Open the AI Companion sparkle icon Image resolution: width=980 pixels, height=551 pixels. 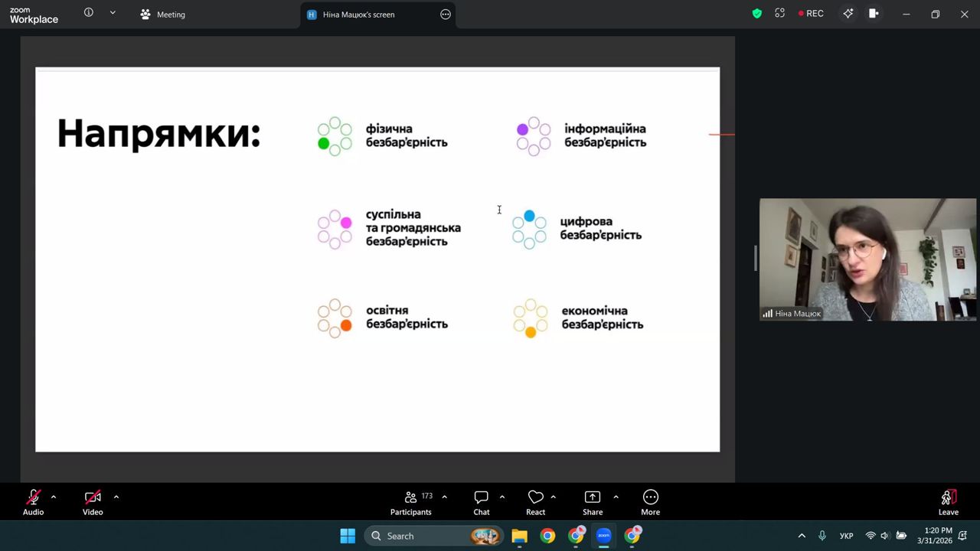click(848, 14)
